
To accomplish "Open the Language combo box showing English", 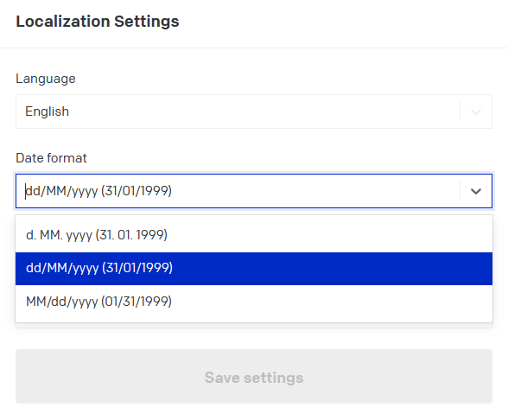I will [x=254, y=111].
